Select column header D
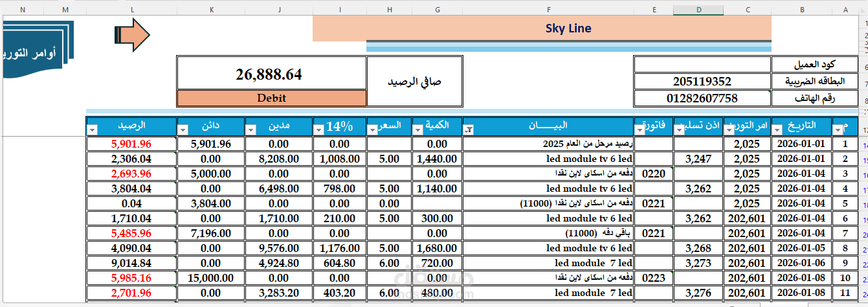This screenshot has width=868, height=307. pyautogui.click(x=698, y=10)
